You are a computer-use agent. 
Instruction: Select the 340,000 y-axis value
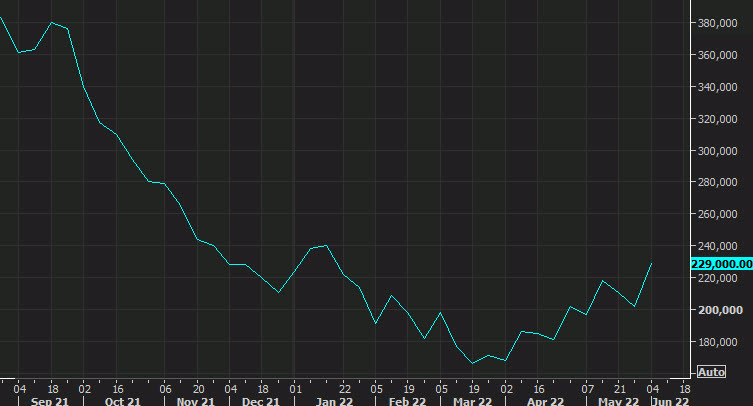coord(717,87)
